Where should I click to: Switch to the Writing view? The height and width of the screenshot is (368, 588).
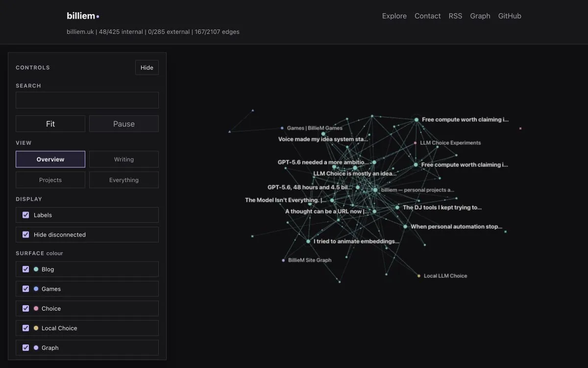pos(124,159)
